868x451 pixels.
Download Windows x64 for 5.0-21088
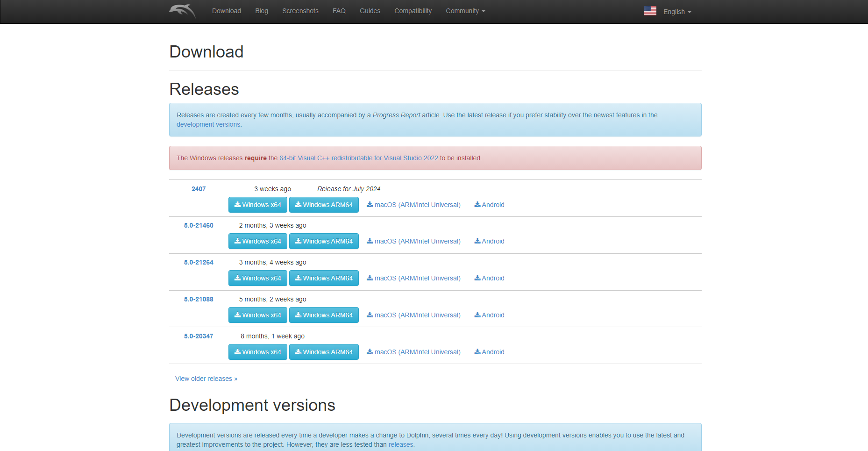point(258,315)
